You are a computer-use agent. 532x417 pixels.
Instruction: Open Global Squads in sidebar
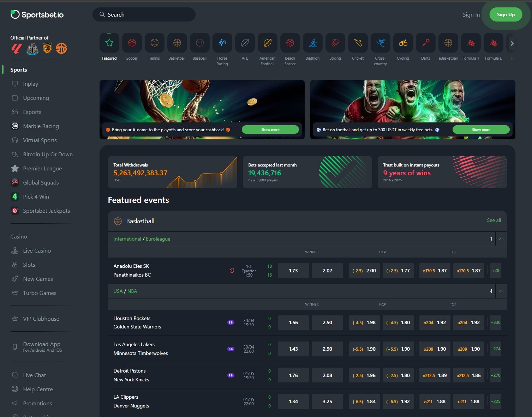[41, 183]
